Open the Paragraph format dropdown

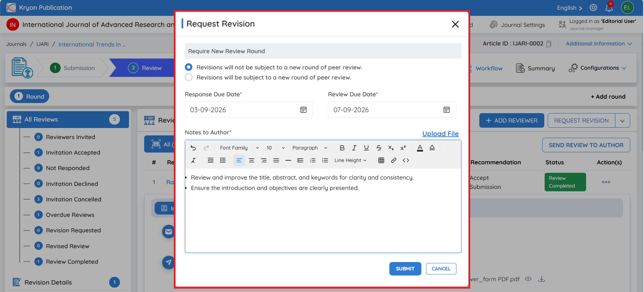tap(310, 148)
